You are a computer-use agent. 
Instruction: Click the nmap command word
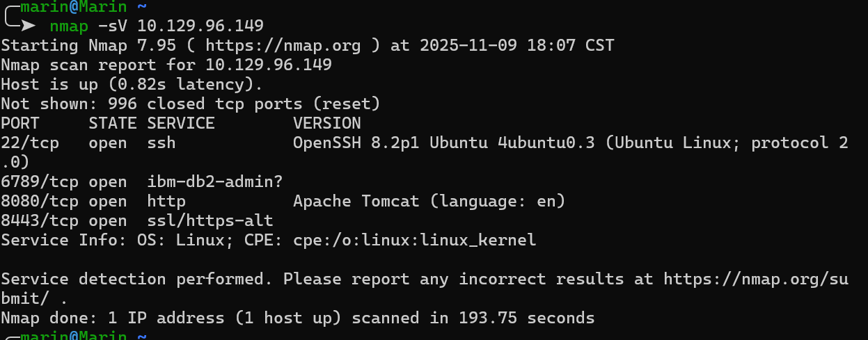tap(69, 26)
